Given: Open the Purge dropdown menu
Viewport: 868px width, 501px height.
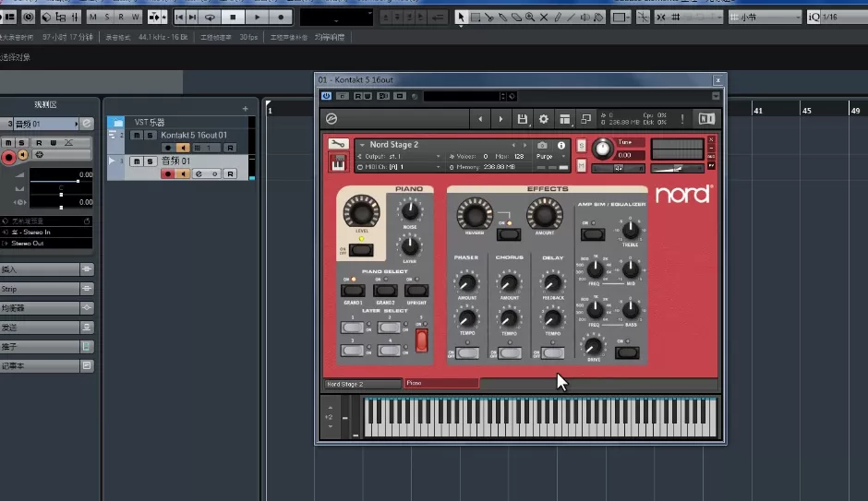Looking at the screenshot, I should point(552,156).
